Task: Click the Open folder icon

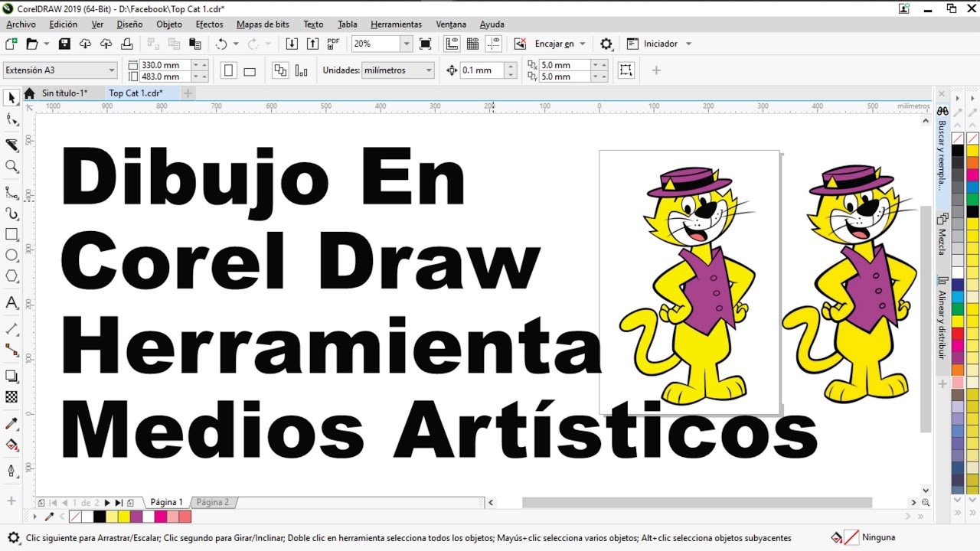Action: (32, 44)
